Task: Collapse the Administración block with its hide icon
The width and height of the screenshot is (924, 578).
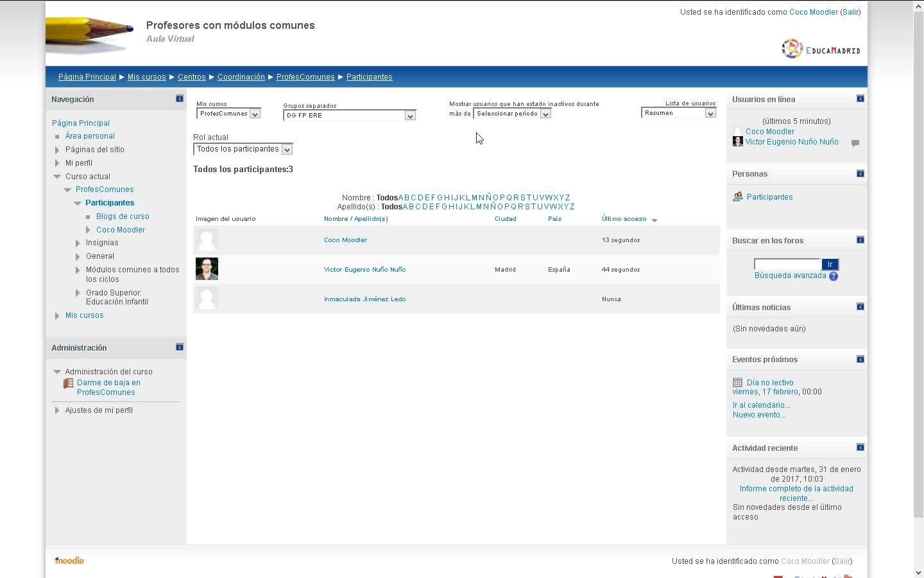Action: tap(180, 347)
